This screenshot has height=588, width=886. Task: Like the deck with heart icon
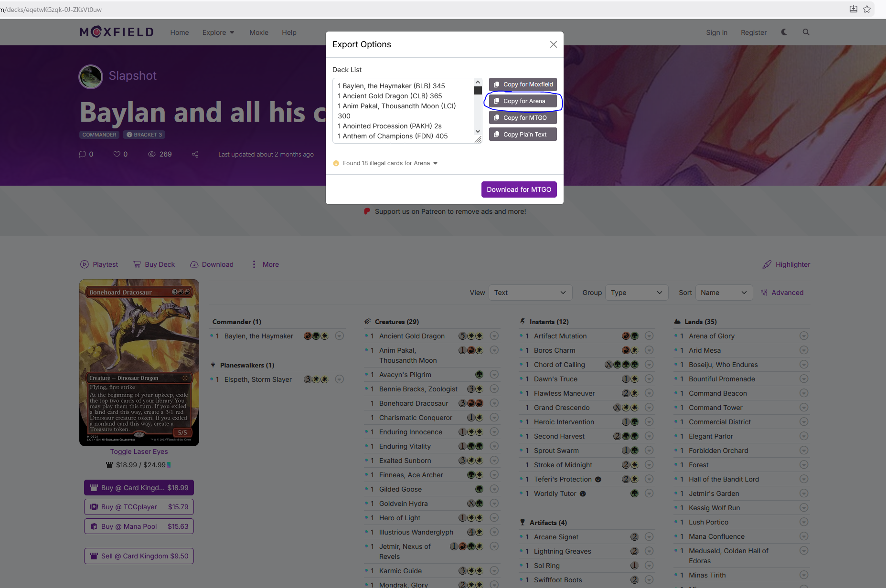coord(117,154)
